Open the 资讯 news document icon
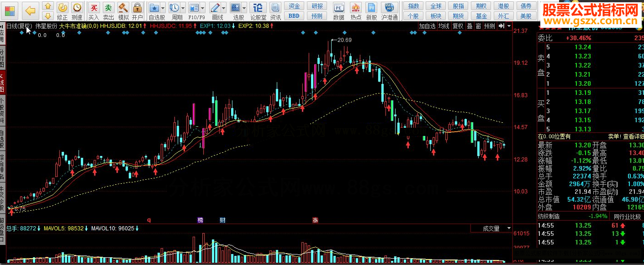 coord(275,11)
